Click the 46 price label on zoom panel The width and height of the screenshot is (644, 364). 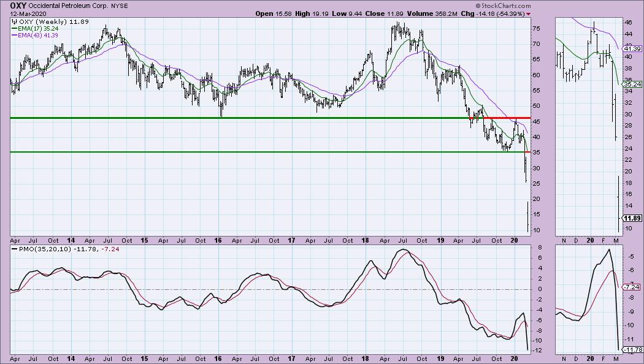629,23
